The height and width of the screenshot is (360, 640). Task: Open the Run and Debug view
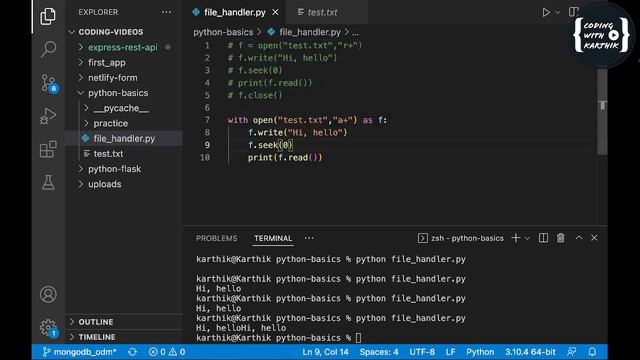(x=48, y=116)
